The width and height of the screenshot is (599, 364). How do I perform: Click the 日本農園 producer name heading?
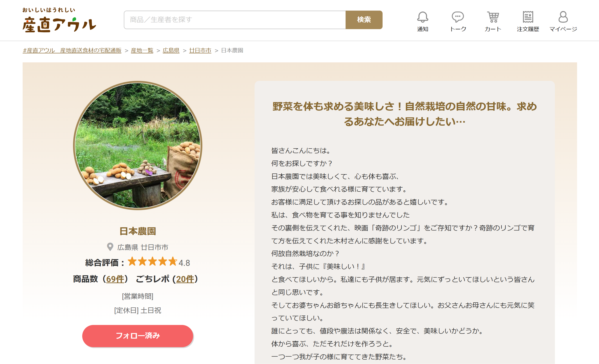[x=138, y=231]
